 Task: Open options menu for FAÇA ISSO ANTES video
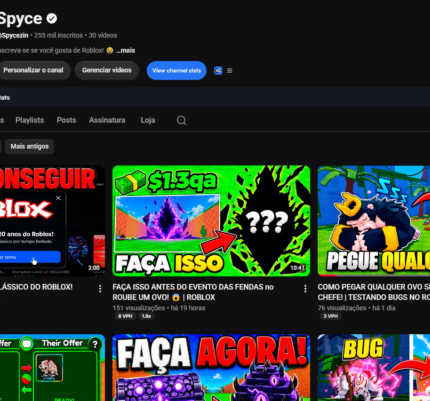(x=305, y=289)
